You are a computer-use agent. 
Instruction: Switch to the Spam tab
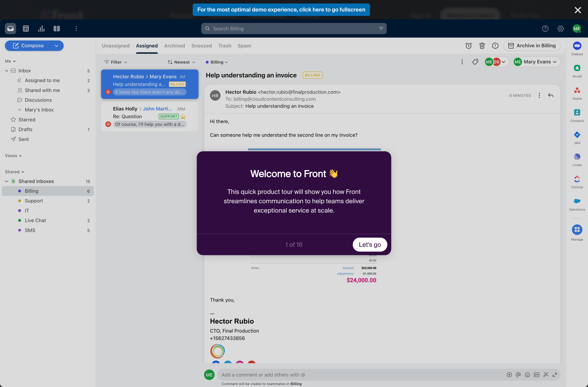tap(244, 46)
